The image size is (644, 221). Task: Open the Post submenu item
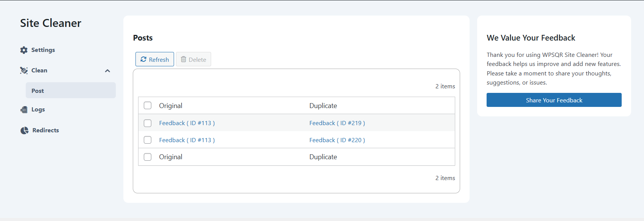point(71,91)
